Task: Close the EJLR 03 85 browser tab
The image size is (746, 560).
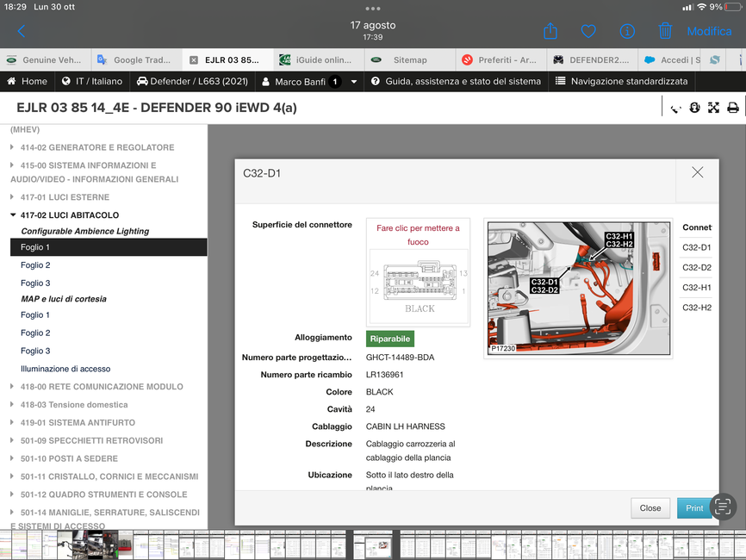Action: tap(194, 60)
